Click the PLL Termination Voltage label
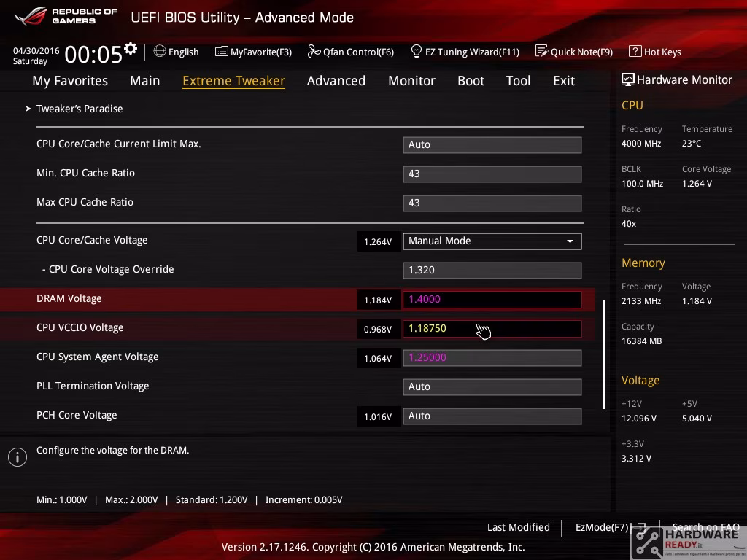Screen dimensions: 747x560 tap(93, 386)
